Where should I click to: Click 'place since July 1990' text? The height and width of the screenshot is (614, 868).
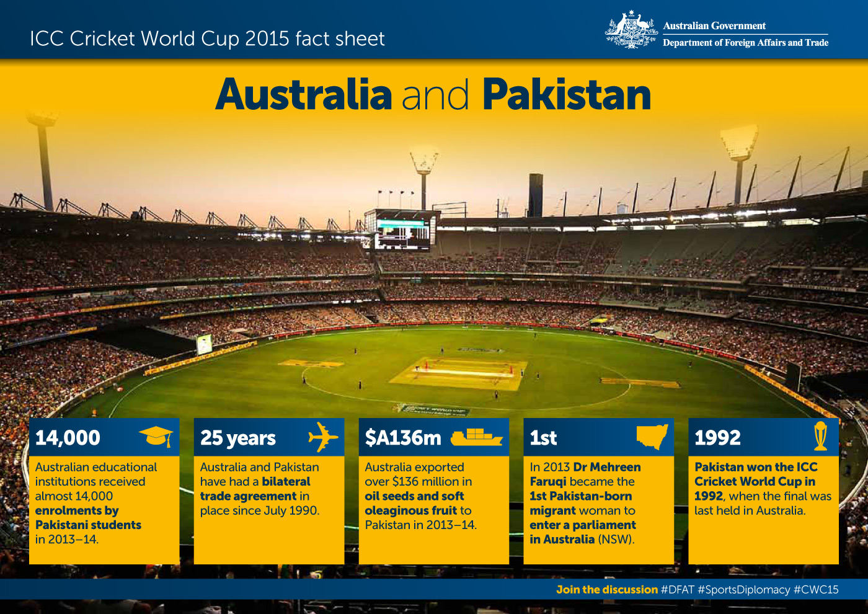point(260,510)
